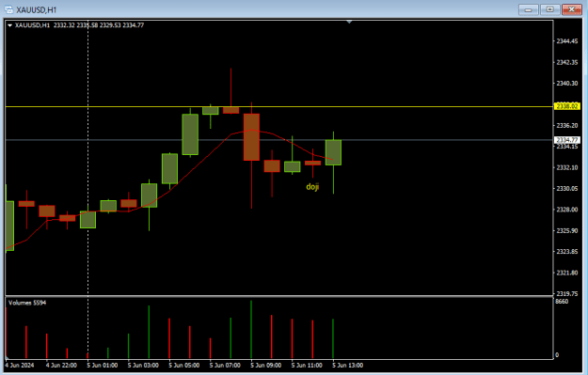Screen dimensions: 588x375
Task: Click the time axis label 5 Jun 01:00
Action: [x=102, y=366]
